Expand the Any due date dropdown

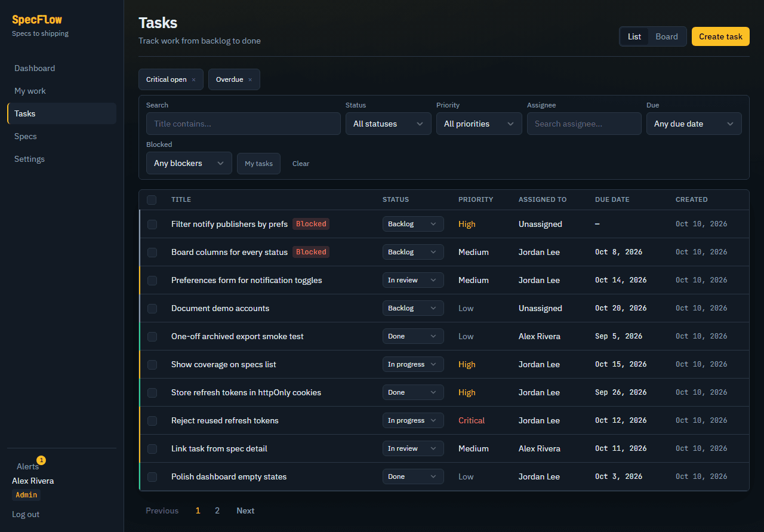tap(694, 124)
